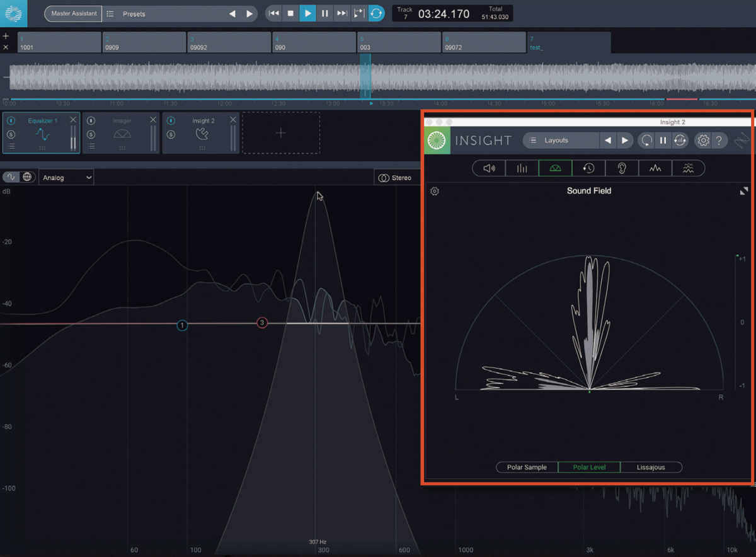
Task: Open Insight Layouts menu
Action: (x=561, y=141)
